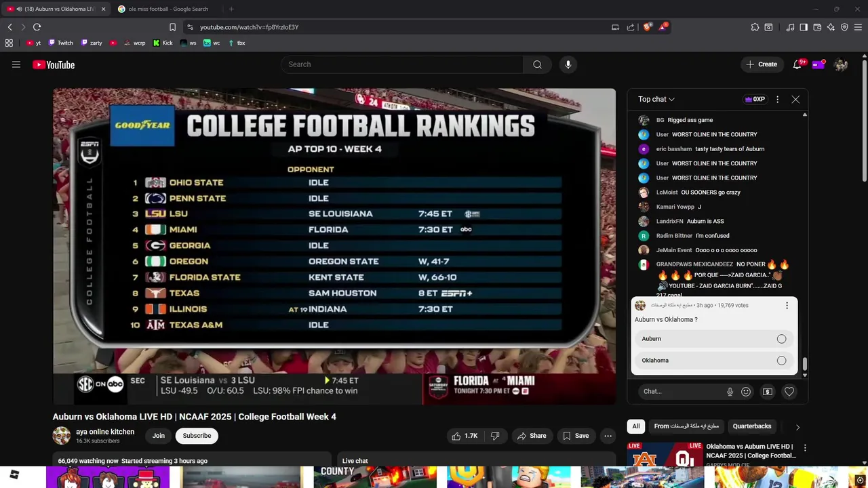Open the emoji picker in the chat box
This screenshot has width=868, height=488.
tap(746, 391)
